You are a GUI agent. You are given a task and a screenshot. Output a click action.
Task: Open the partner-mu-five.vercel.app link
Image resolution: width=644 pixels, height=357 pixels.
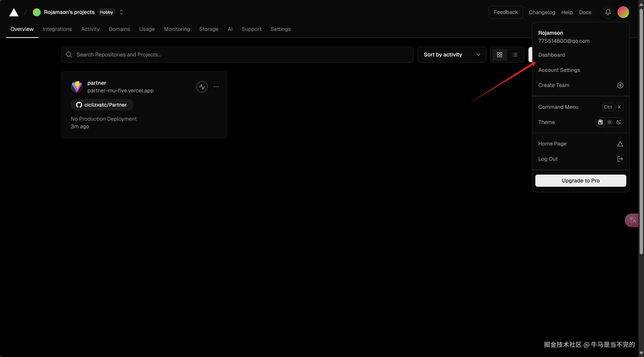[x=120, y=91]
